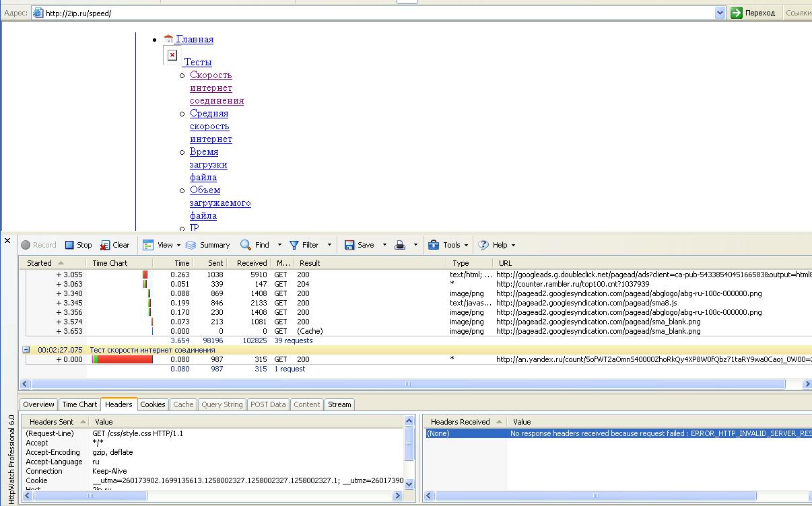The width and height of the screenshot is (812, 506).
Task: Open the Find dropdown arrow
Action: [279, 245]
